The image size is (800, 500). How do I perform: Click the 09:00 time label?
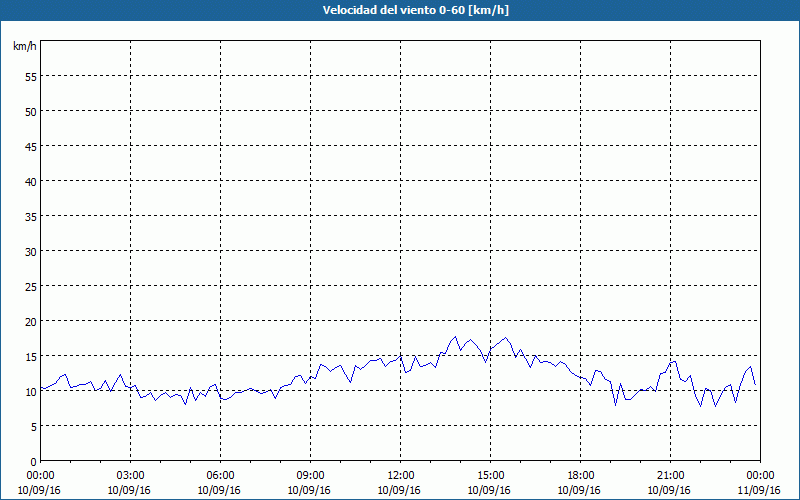[x=310, y=476]
